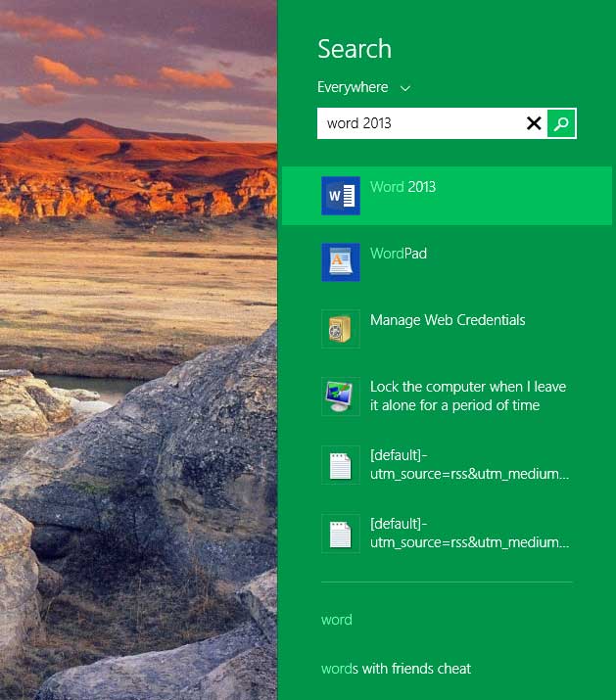The width and height of the screenshot is (616, 700).
Task: Open Lock the computer when I leave setting
Action: pos(468,396)
